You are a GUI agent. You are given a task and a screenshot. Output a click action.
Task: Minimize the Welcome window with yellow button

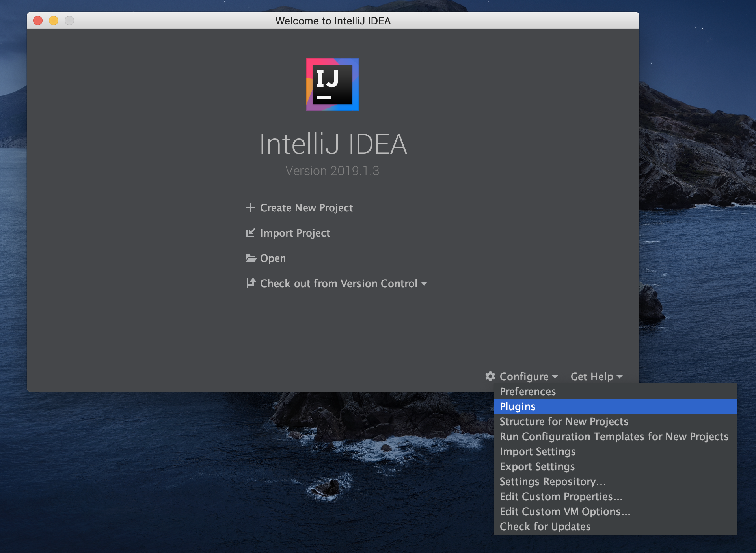[54, 21]
